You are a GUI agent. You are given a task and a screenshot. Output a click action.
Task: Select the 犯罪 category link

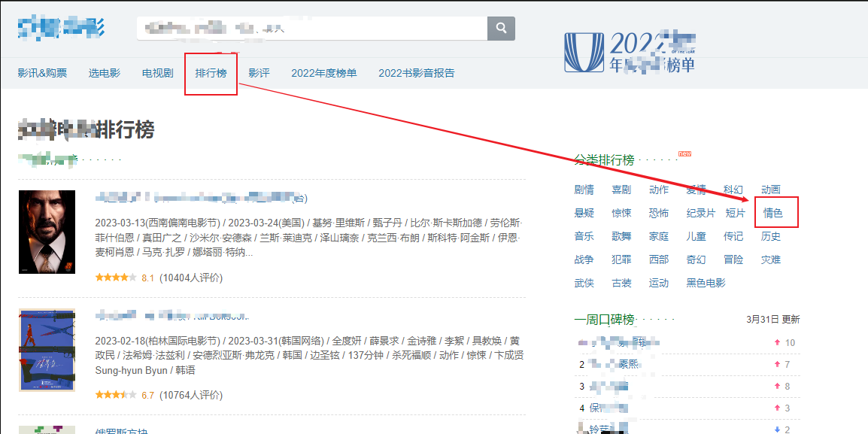coord(621,259)
